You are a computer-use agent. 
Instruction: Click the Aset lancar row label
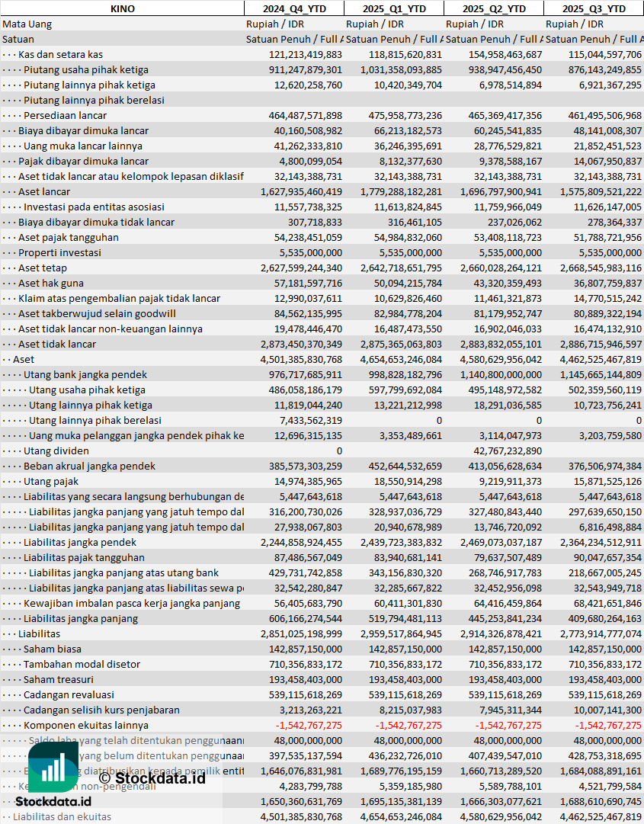[x=44, y=192]
